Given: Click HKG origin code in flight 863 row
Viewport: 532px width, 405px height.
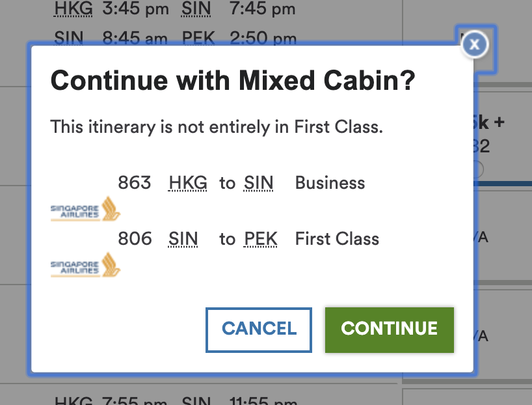Looking at the screenshot, I should pyautogui.click(x=187, y=183).
